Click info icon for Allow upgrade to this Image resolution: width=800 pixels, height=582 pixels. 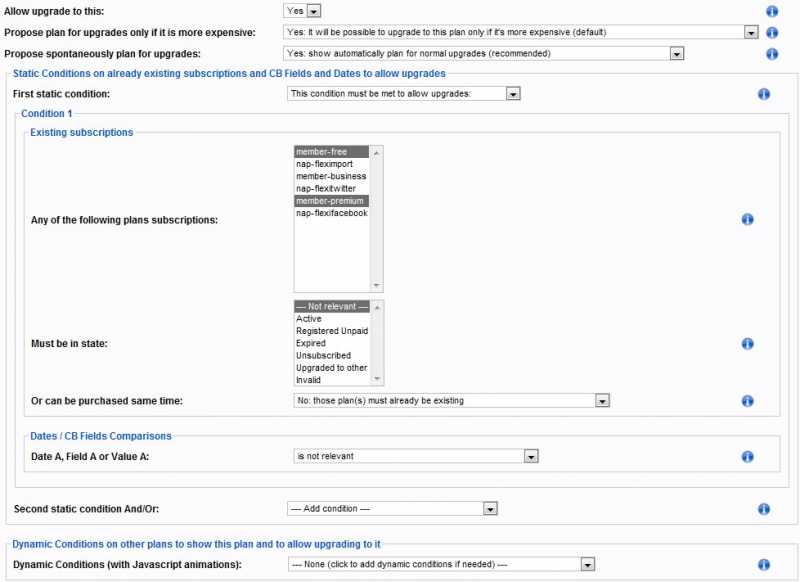(772, 11)
